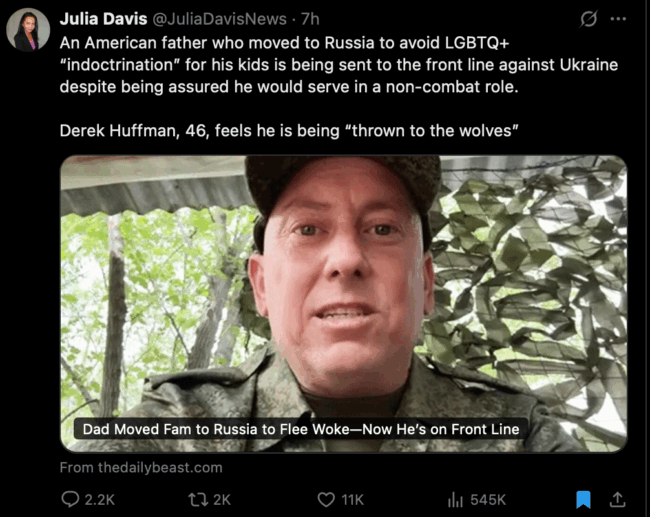
Task: Open the three-dot more options menu
Action: pos(618,19)
